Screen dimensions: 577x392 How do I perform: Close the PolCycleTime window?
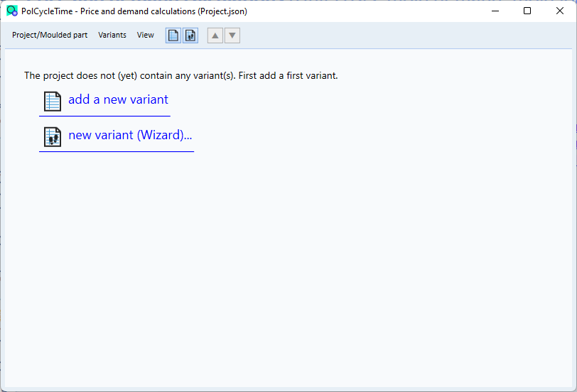point(560,11)
